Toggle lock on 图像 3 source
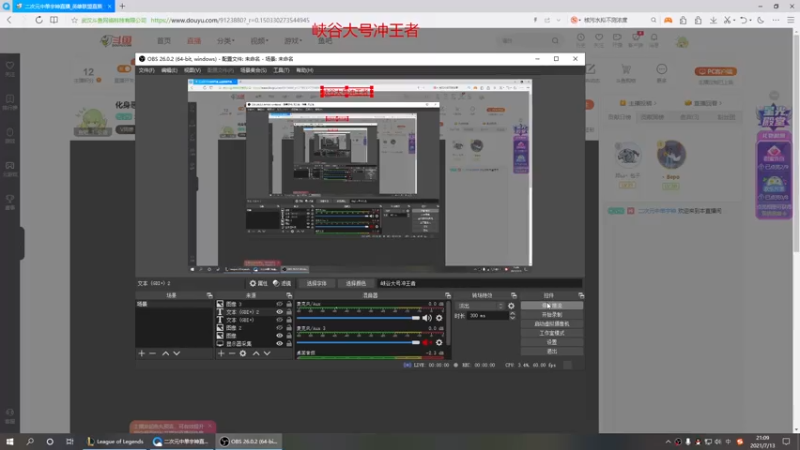Screen dimensions: 800x450 point(289,304)
